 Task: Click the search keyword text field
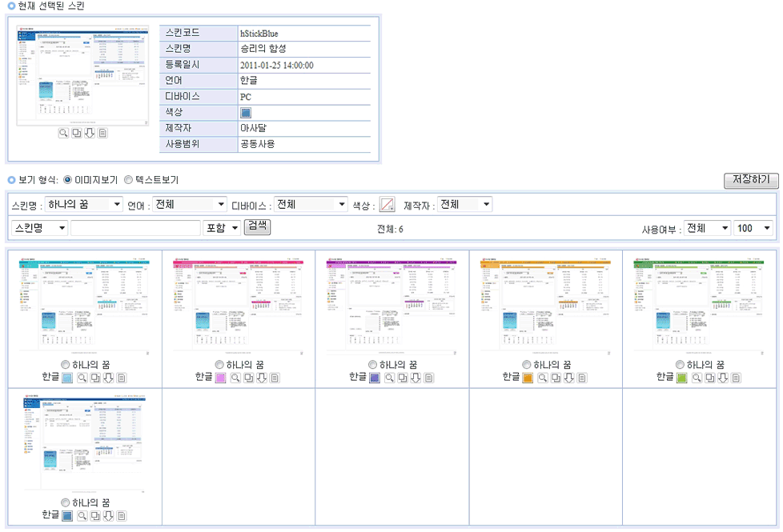pyautogui.click(x=135, y=228)
